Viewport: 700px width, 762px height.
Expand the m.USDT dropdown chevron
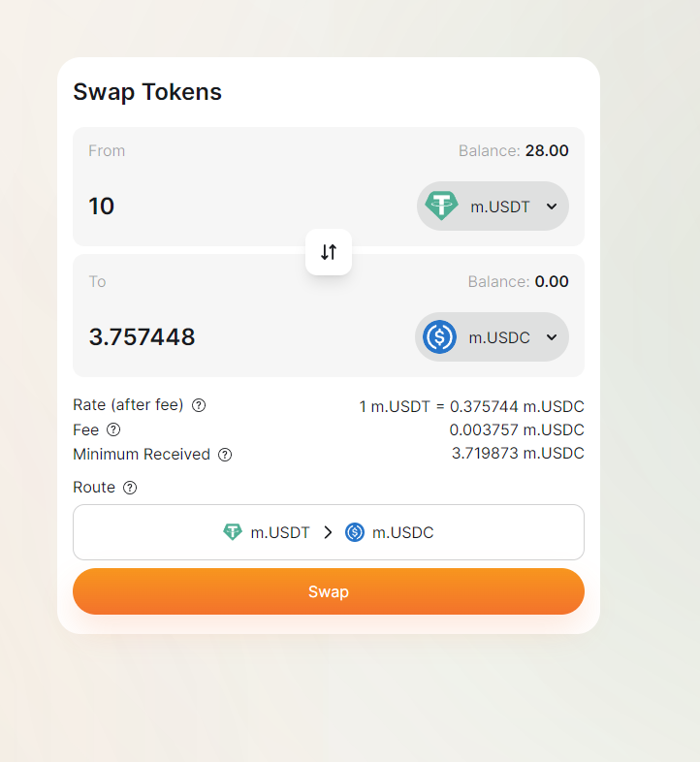coord(551,206)
